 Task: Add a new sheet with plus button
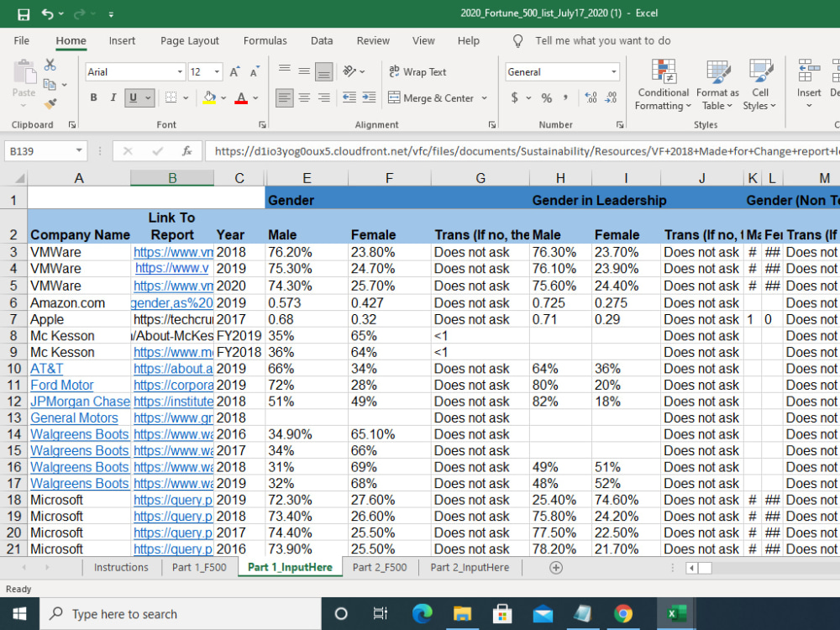tap(556, 567)
